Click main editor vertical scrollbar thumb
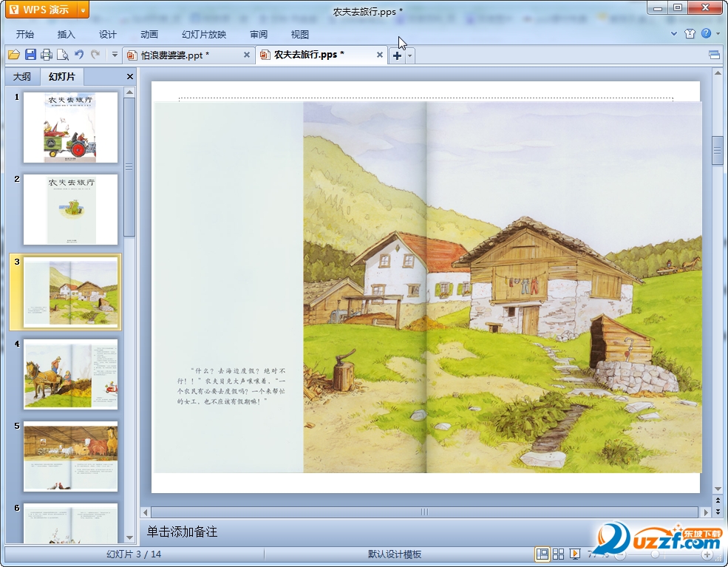728x567 pixels. [718, 151]
